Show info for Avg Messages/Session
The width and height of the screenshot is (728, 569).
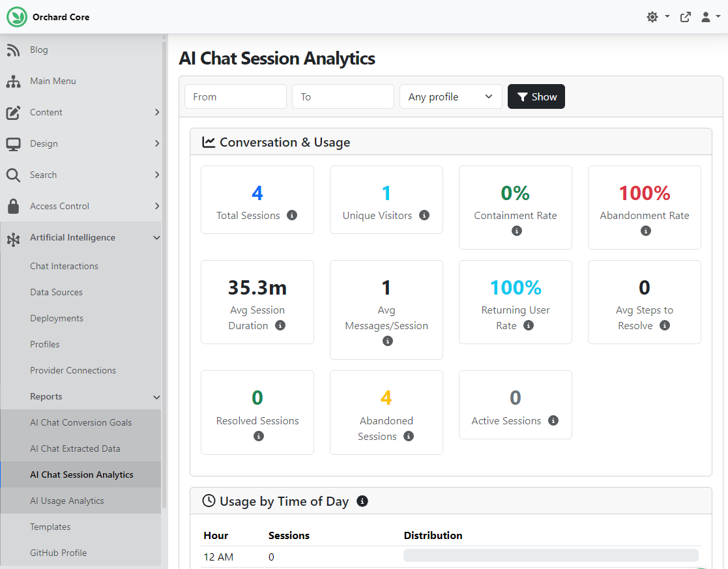(x=388, y=341)
